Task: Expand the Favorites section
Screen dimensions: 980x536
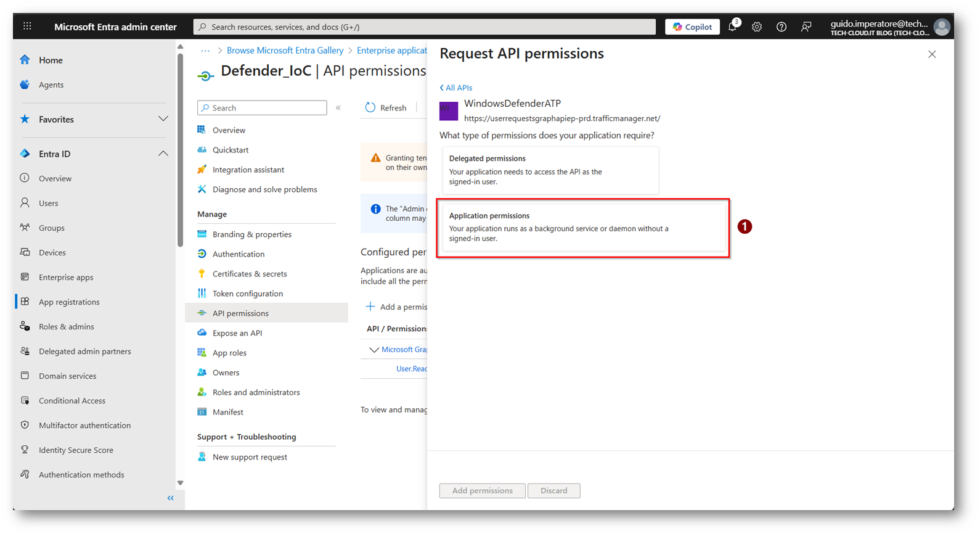Action: (163, 119)
